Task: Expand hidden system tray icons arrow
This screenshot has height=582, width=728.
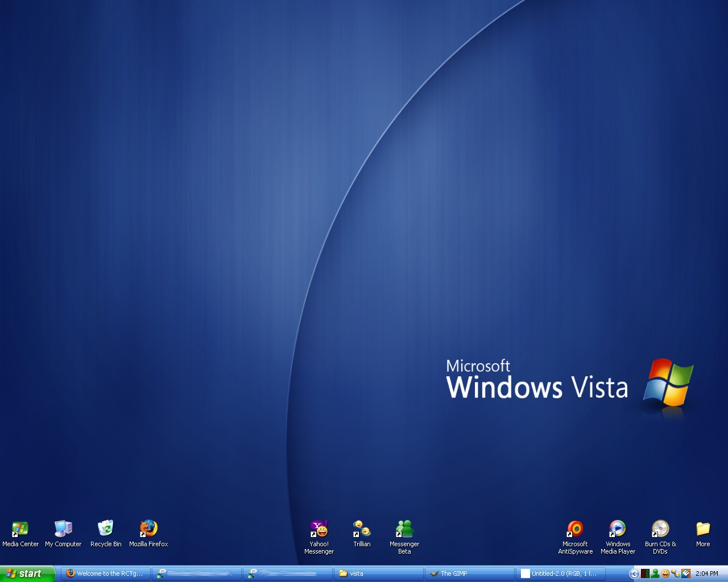Action: tap(634, 573)
